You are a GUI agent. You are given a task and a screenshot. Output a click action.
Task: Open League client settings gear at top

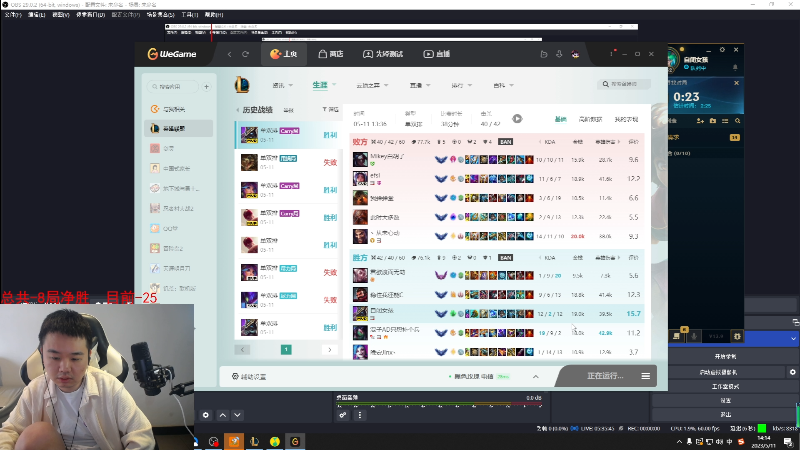tap(722, 50)
